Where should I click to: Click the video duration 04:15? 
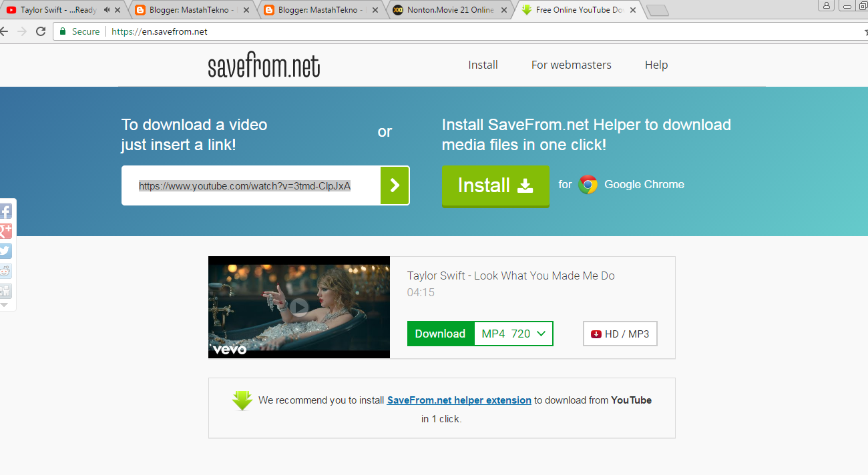421,292
